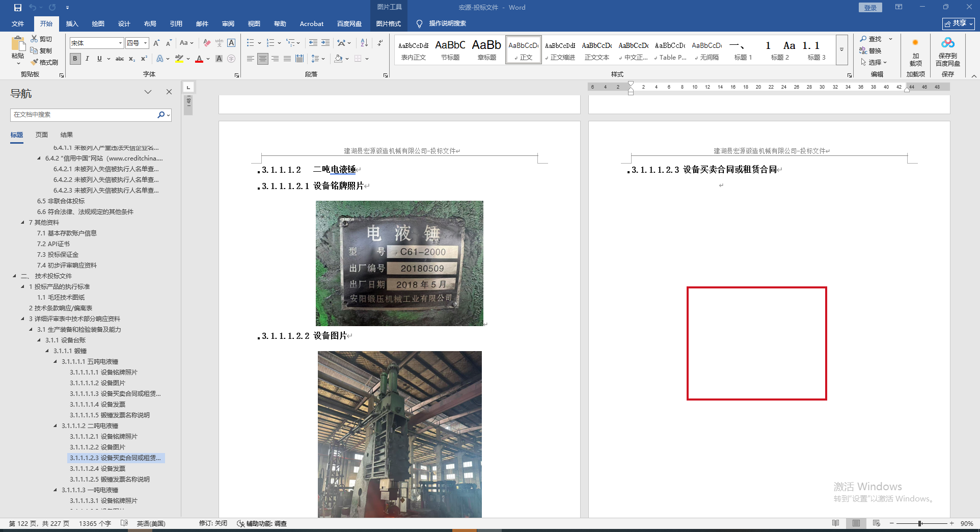Switch to the 布局 (Layout) ribbon tab
This screenshot has height=532, width=980.
pos(150,23)
